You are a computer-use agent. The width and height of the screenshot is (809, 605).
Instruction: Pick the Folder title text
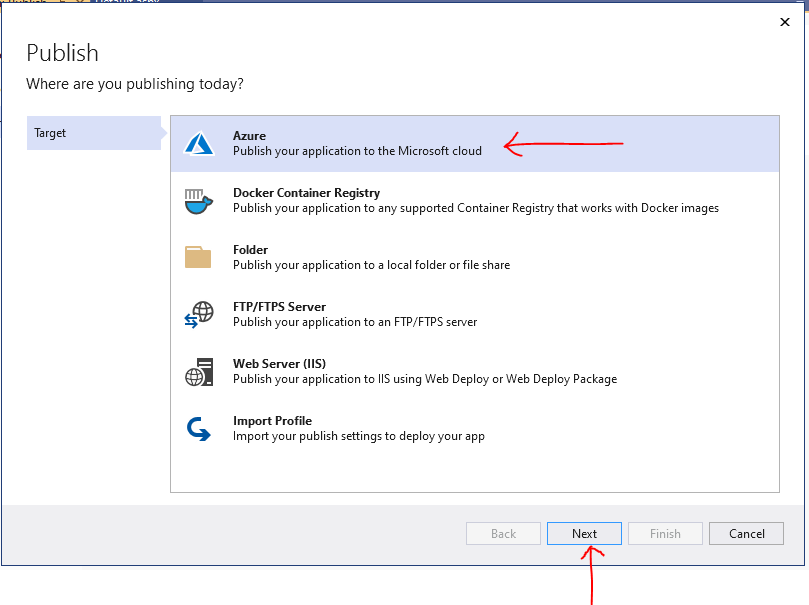point(250,250)
